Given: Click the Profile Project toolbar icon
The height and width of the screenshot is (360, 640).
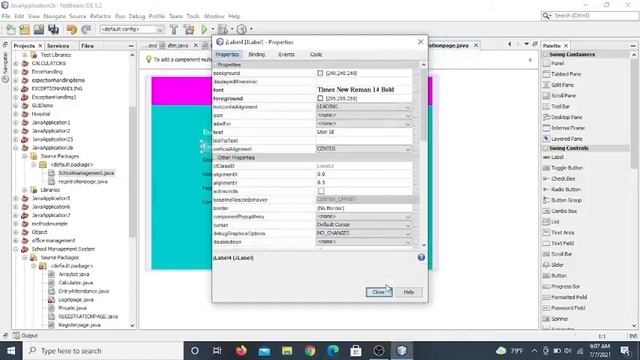Looking at the screenshot, I should 242,29.
